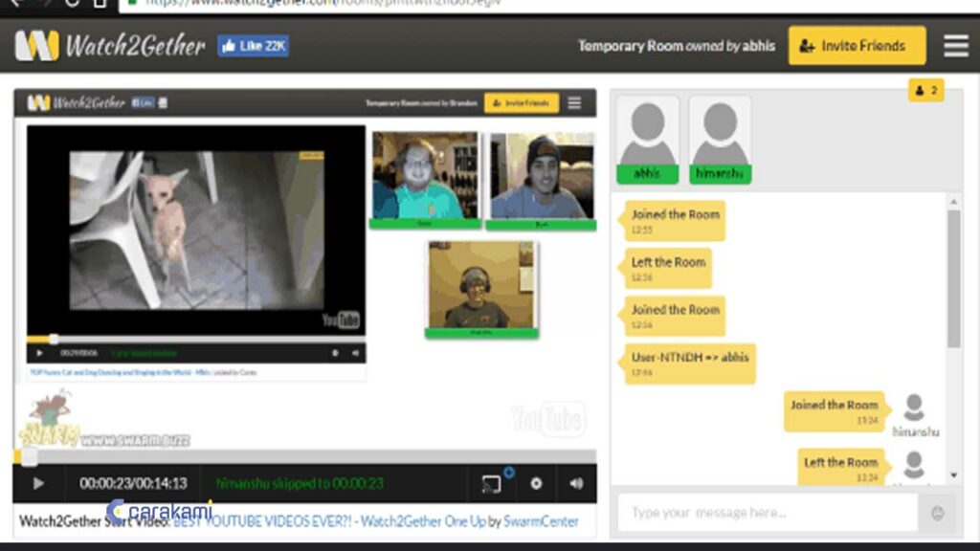The width and height of the screenshot is (980, 551).
Task: Cast the video with the cast icon
Action: (x=491, y=484)
